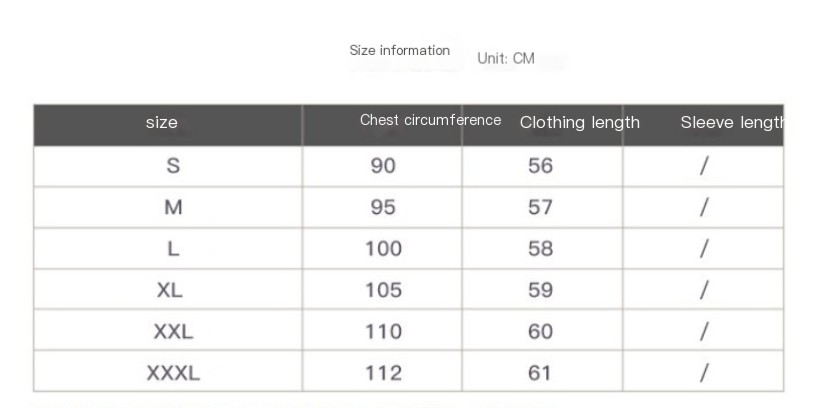The height and width of the screenshot is (408, 817).
Task: Click the M size row label
Action: point(173,207)
